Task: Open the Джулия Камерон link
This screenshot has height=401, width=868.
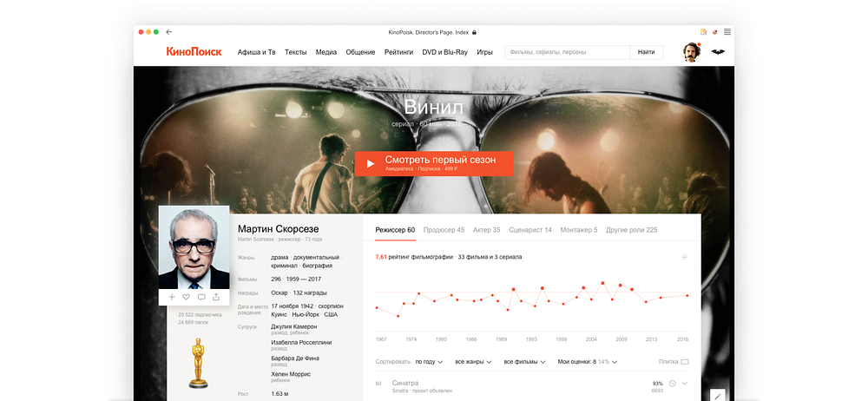Action: [294, 326]
